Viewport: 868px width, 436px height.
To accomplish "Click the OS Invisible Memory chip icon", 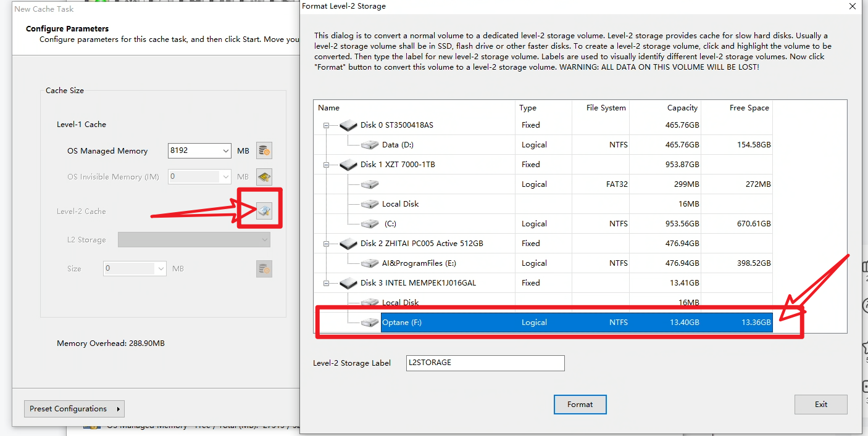I will point(264,177).
